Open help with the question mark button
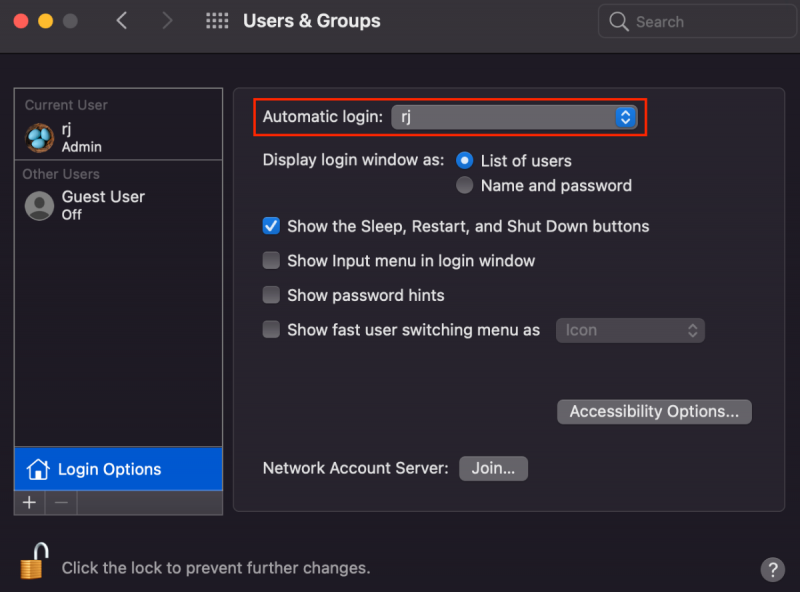800x592 pixels. [772, 569]
